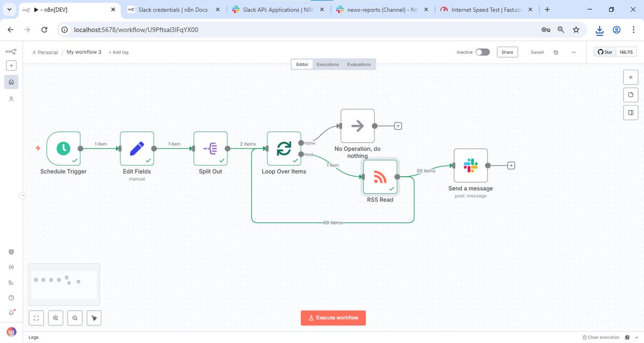Click the n8n logo in sidebar
This screenshot has height=343, width=644.
pyautogui.click(x=11, y=51)
